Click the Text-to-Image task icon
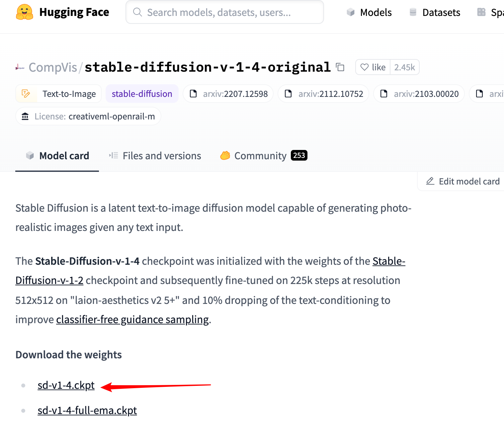Image resolution: width=504 pixels, height=426 pixels. pos(26,94)
